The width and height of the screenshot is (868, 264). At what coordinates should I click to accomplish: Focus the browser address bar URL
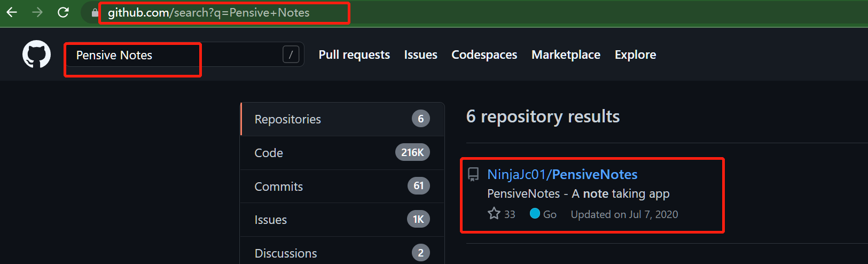click(208, 13)
